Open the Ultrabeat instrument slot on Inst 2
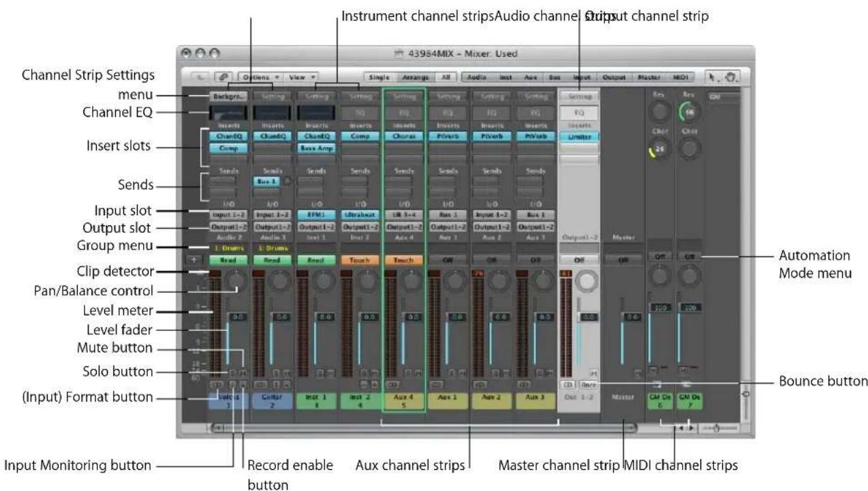 pos(360,214)
